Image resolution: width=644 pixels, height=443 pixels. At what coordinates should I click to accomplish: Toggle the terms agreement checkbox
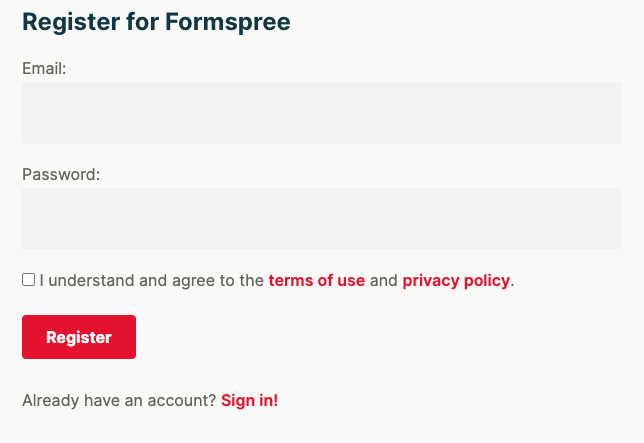pyautogui.click(x=29, y=280)
